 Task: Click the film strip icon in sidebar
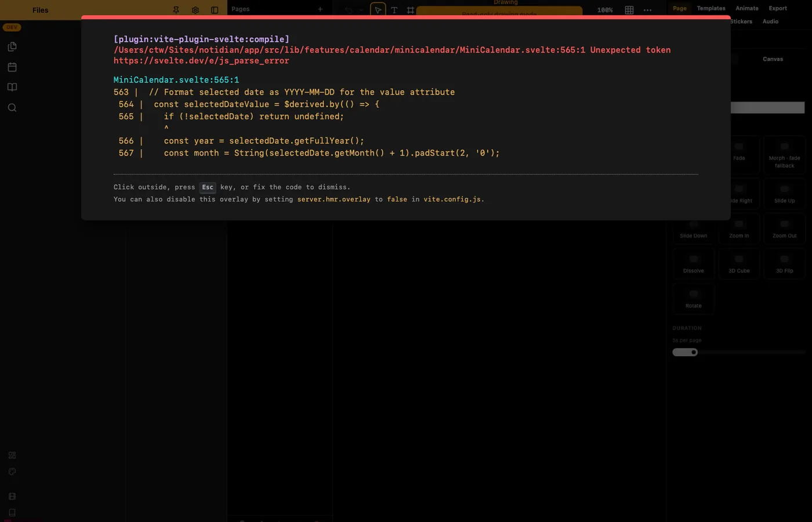[x=12, y=496]
